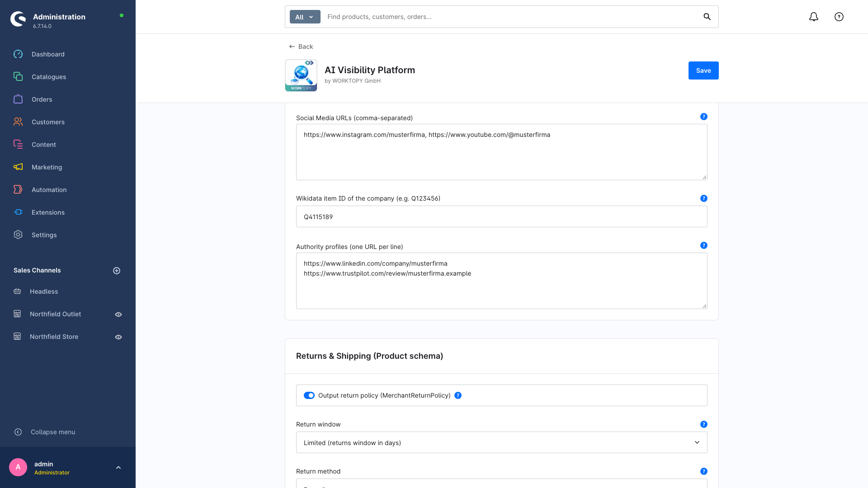
Task: Show help for Return window field
Action: (x=704, y=424)
